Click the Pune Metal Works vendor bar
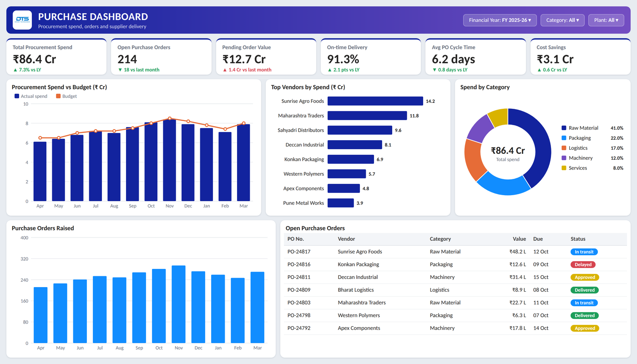This screenshot has width=637, height=364. pos(341,203)
